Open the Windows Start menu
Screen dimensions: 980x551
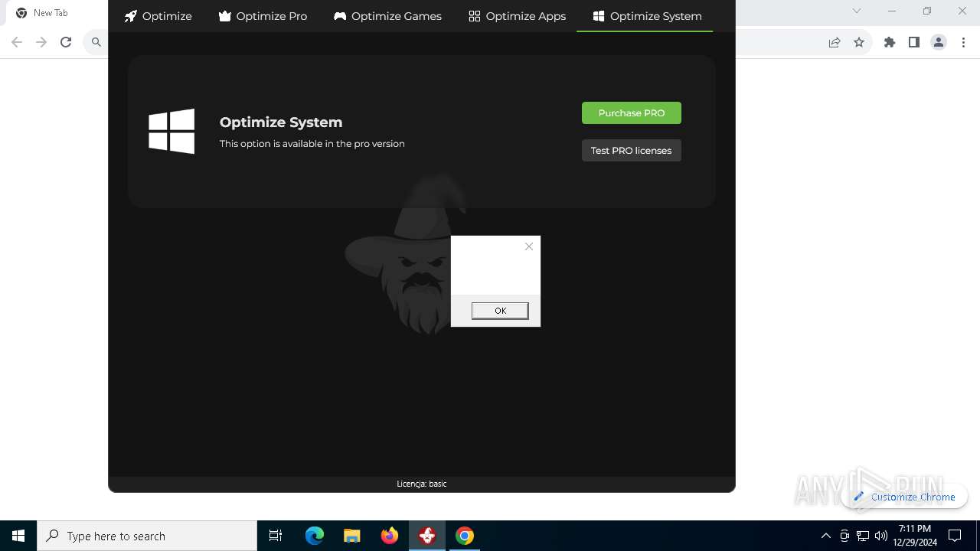[18, 536]
